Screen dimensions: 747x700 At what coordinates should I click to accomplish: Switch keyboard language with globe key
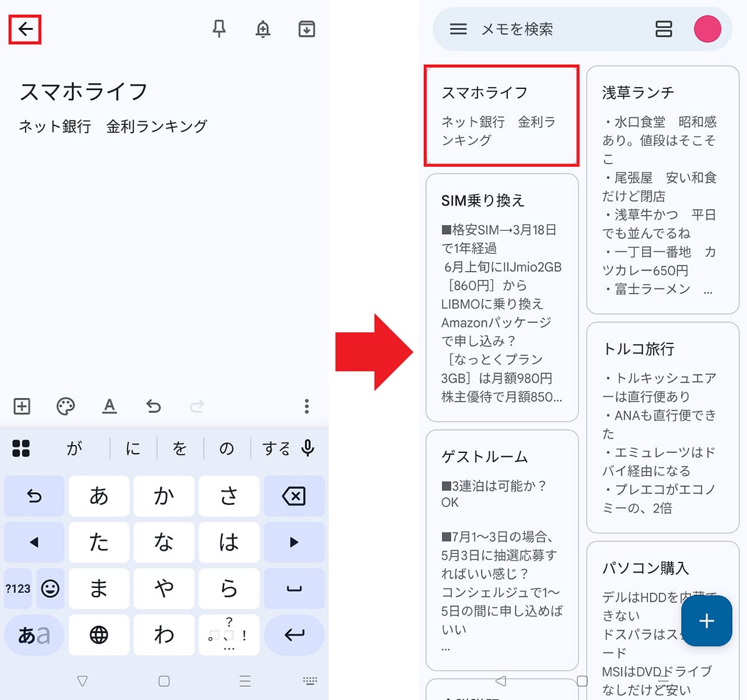tap(99, 635)
